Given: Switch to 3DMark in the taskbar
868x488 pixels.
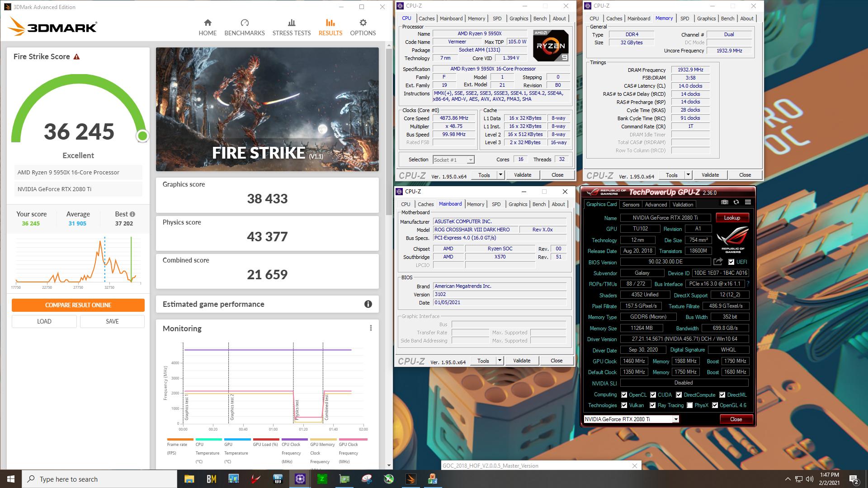Looking at the screenshot, I should click(x=411, y=479).
